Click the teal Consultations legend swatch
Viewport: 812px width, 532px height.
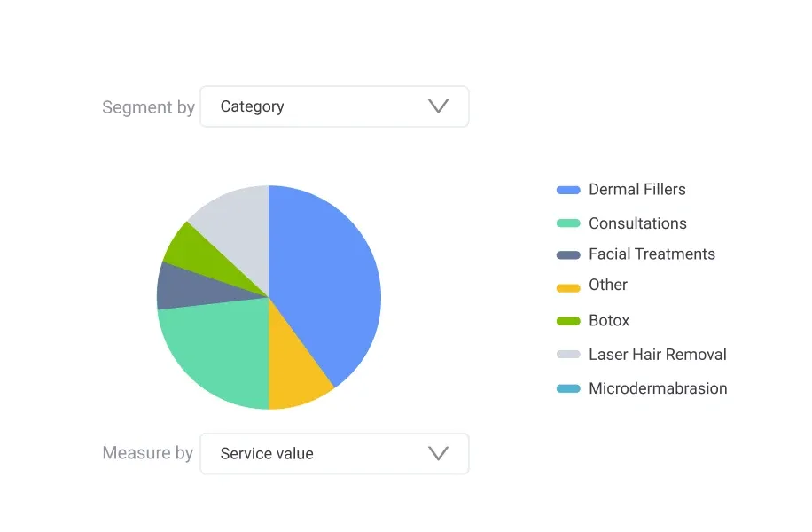568,223
